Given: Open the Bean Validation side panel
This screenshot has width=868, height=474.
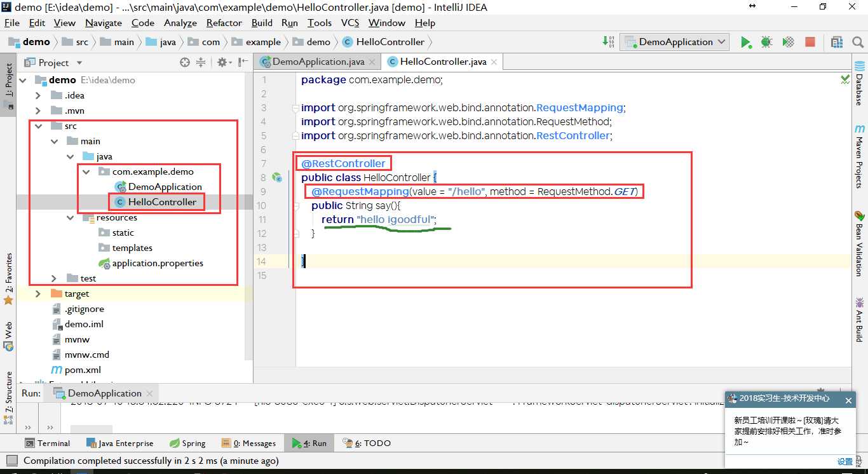Looking at the screenshot, I should pyautogui.click(x=860, y=243).
